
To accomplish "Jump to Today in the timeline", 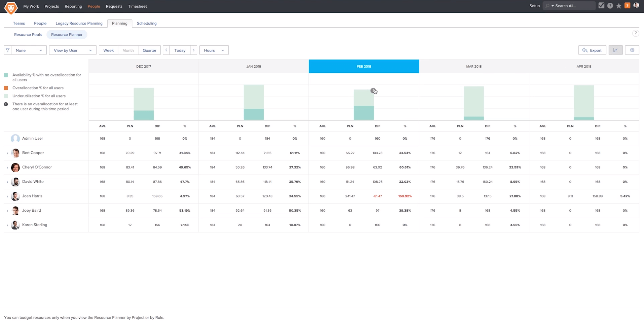I will point(180,50).
